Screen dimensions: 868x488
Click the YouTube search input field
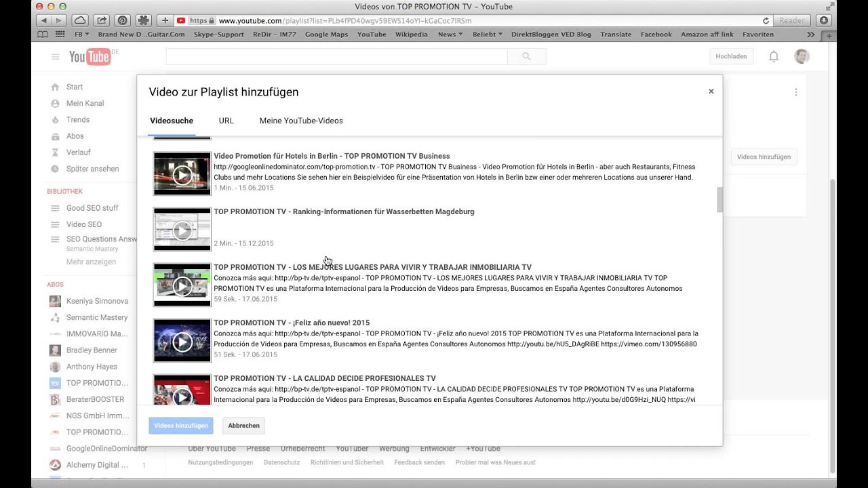[336, 57]
